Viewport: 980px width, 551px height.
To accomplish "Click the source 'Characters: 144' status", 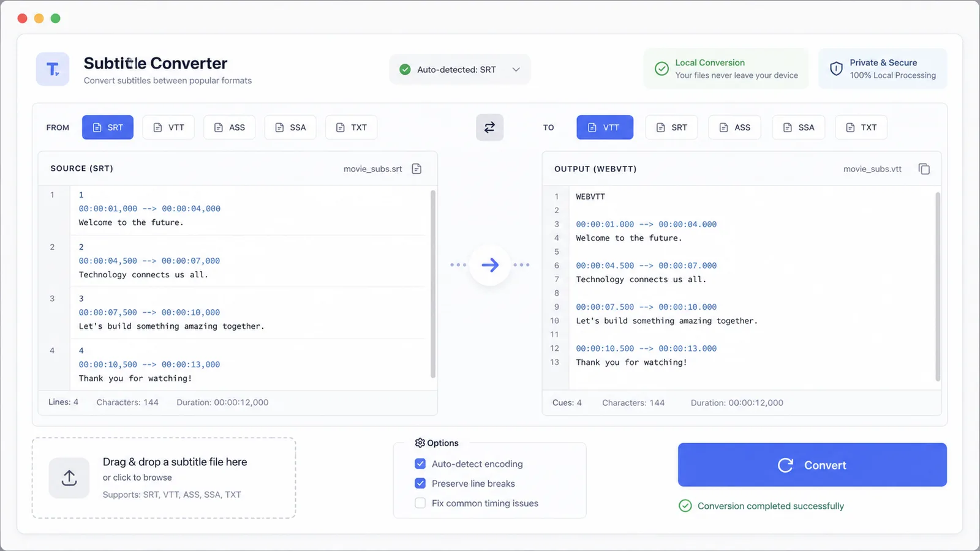I will [127, 402].
